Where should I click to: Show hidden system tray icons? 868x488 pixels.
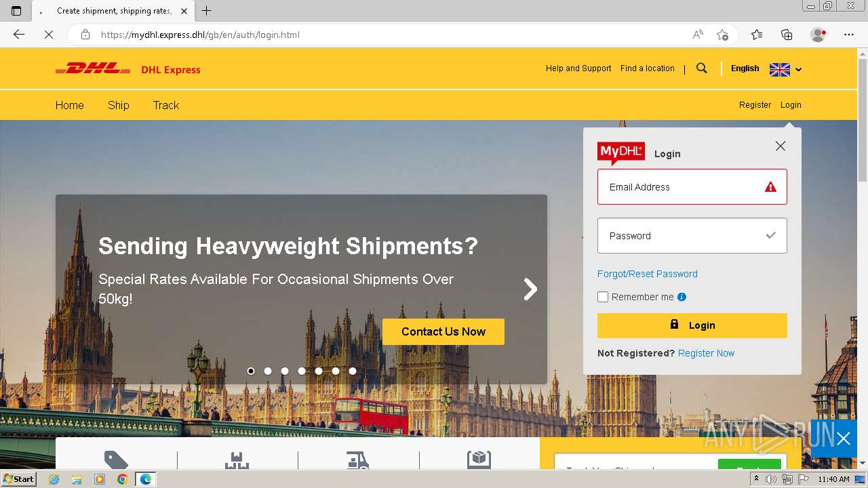(x=756, y=479)
